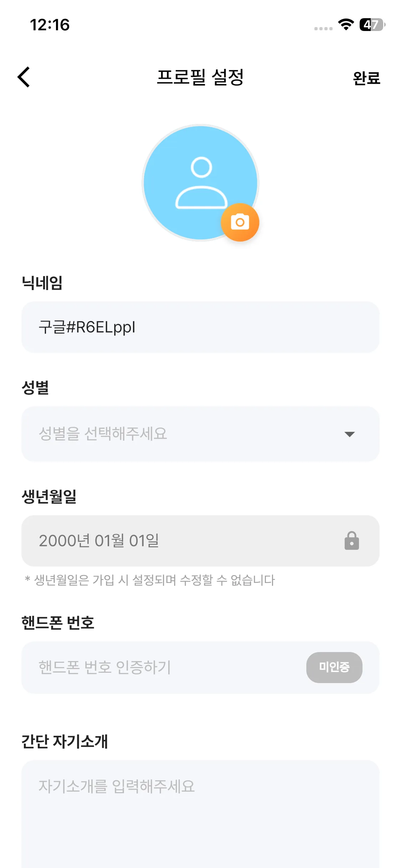Tap the 핸드폰 번호 인증하기 phone field
Screen dimensions: 401x868
(160, 667)
